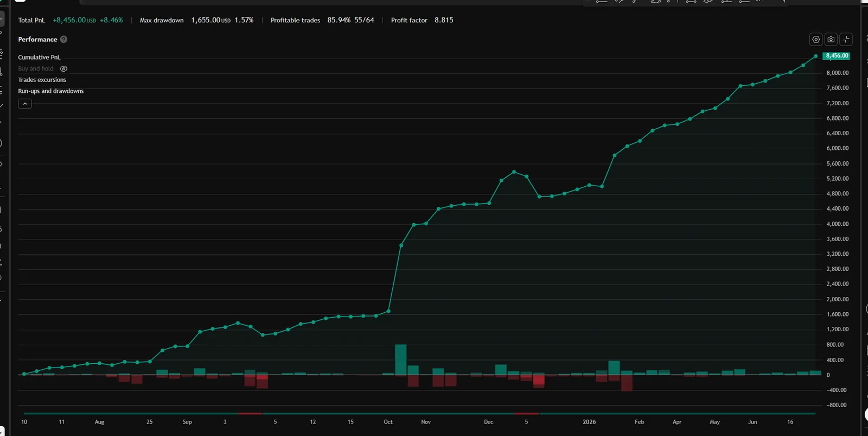
Task: Open the Performance help question-mark icon
Action: [x=63, y=40]
